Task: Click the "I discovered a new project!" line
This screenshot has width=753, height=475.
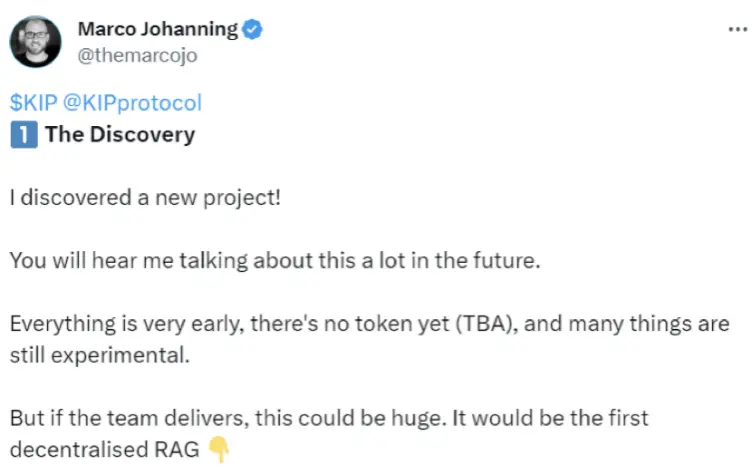Action: tap(145, 197)
